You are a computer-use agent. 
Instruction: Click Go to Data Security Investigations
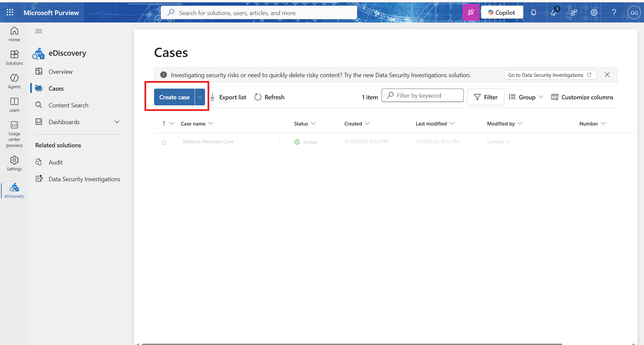(x=550, y=75)
